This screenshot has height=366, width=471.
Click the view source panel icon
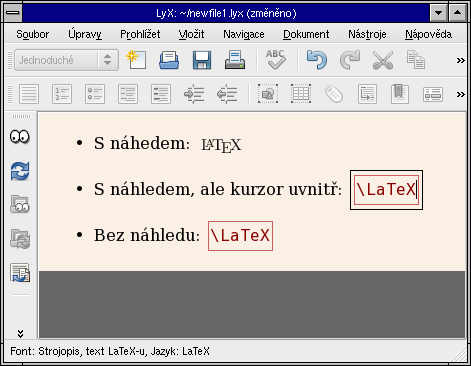point(20,273)
